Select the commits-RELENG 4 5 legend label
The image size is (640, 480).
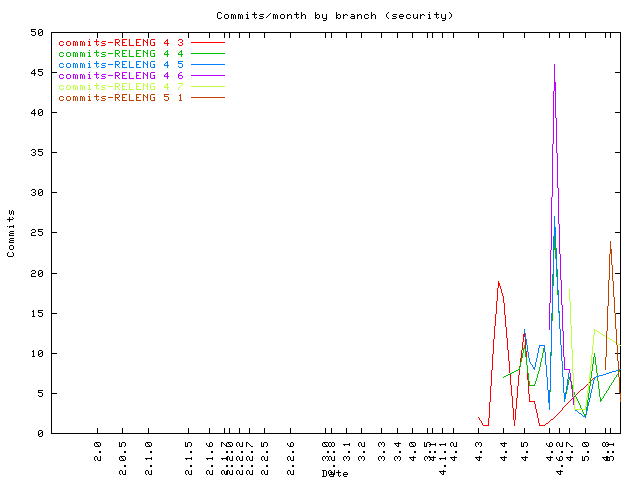[121, 65]
